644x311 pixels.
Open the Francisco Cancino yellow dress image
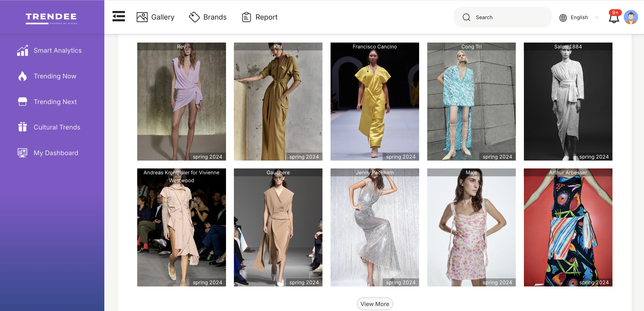375,101
